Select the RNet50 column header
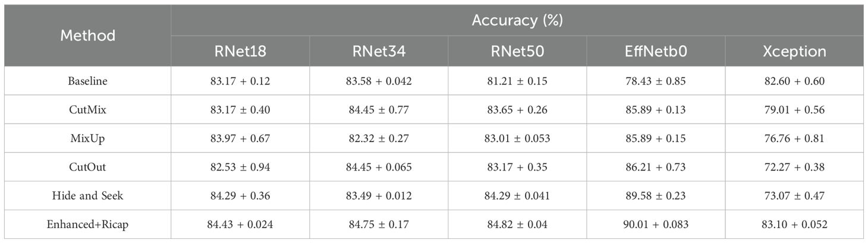Screen dimensions: 868x243 517,51
